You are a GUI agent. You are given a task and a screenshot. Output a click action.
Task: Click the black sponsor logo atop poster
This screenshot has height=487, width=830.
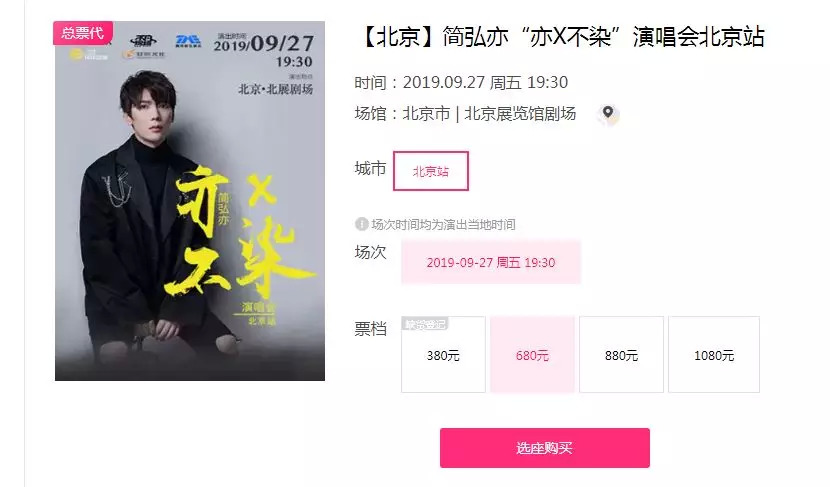tap(143, 41)
